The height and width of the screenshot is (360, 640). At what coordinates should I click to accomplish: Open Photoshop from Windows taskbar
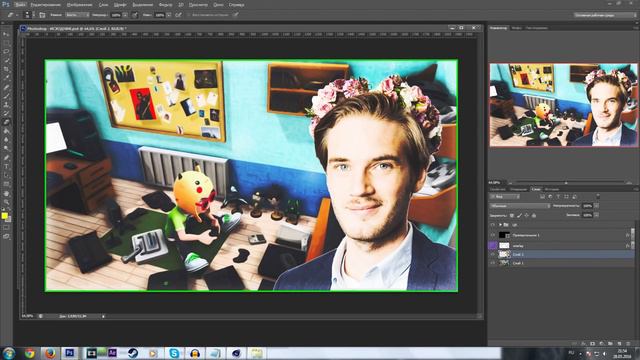(70, 353)
